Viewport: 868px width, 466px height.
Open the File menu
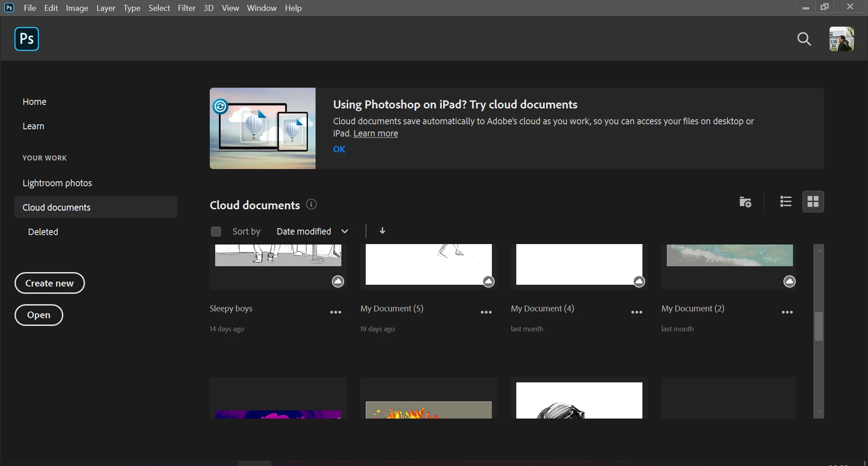30,8
